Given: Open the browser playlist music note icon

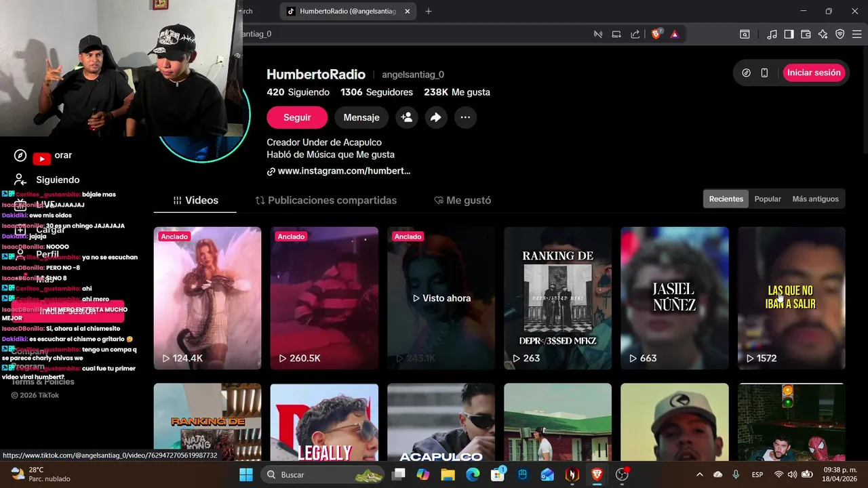Looking at the screenshot, I should 772,34.
